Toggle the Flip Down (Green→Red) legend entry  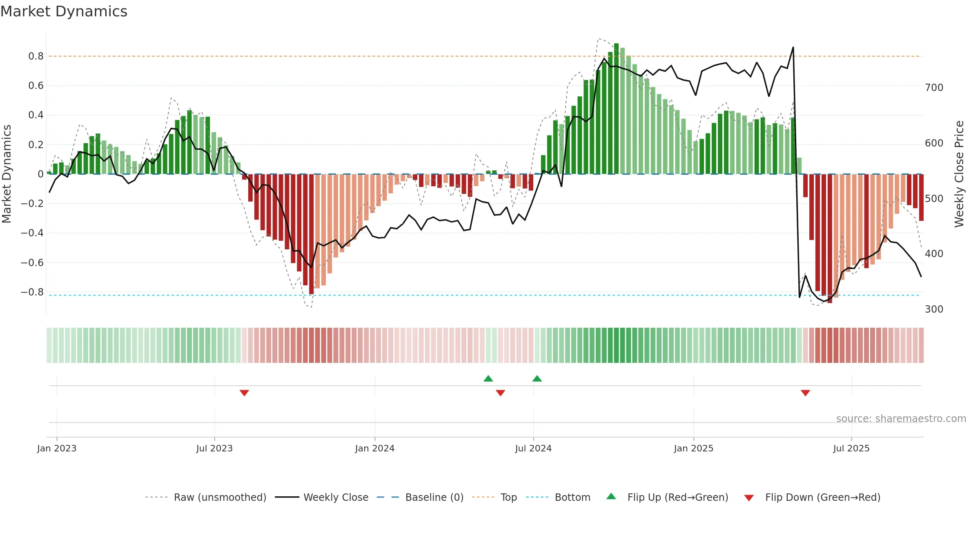click(812, 497)
